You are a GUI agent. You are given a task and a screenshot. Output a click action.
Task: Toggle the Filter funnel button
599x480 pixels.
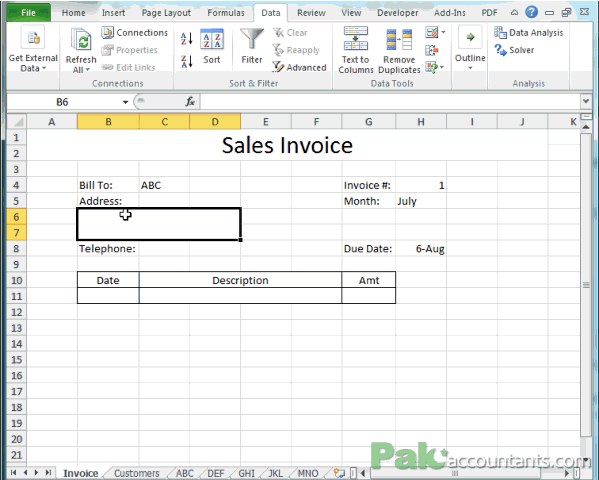coord(252,47)
